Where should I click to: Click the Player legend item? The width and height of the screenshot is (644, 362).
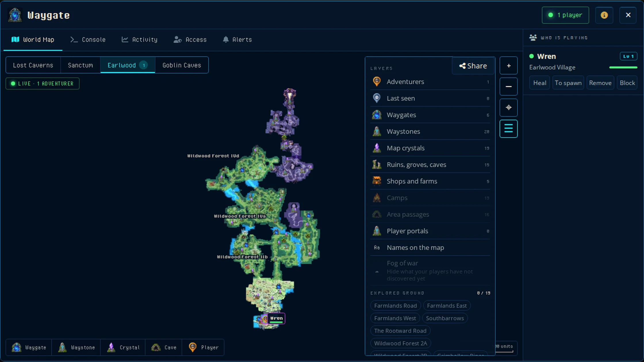coord(203,347)
